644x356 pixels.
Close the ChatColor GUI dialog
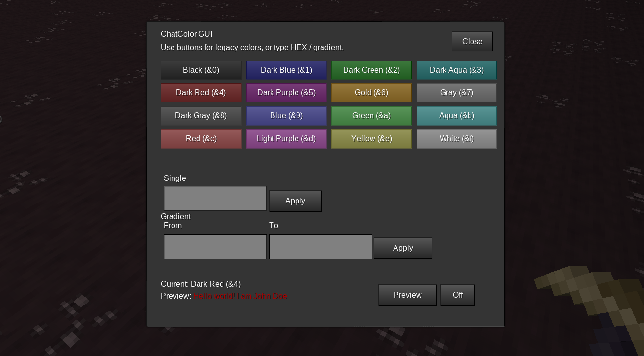pos(472,42)
